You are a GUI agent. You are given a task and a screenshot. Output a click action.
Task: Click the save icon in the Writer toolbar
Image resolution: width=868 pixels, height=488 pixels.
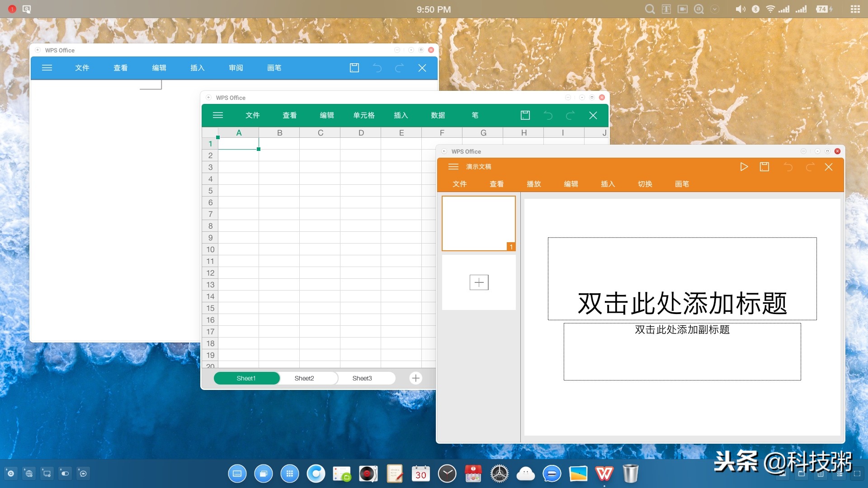click(x=354, y=68)
